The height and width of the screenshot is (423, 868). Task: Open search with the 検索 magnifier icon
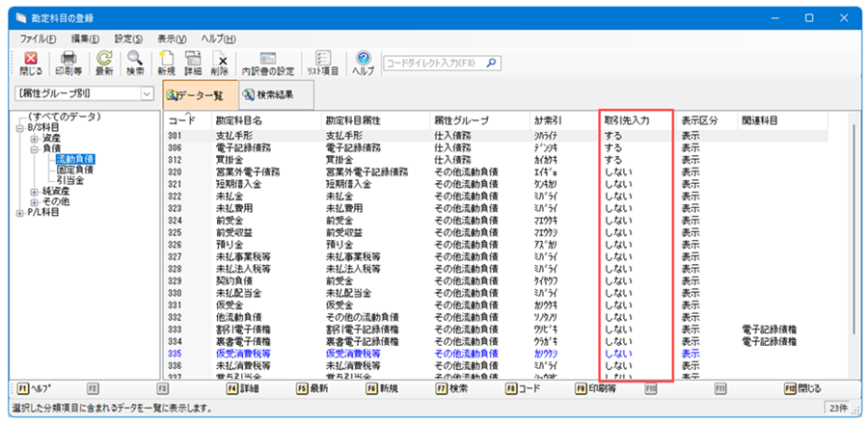[135, 64]
